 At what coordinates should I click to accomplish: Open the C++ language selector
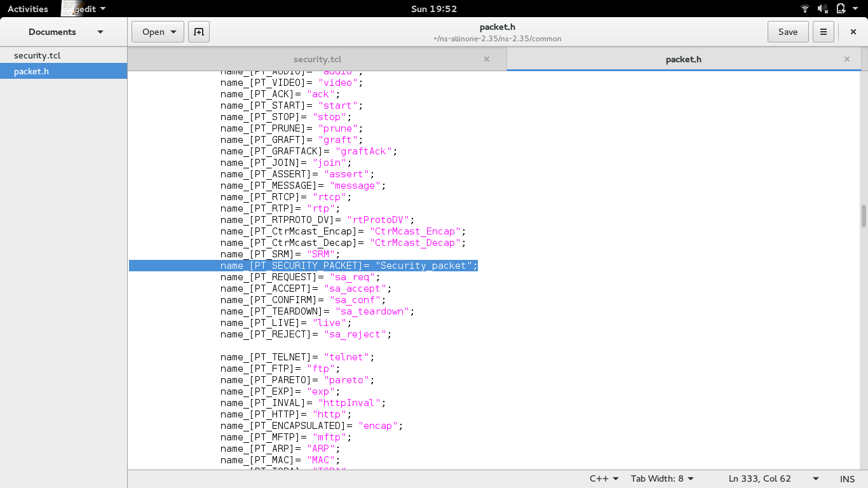coord(604,478)
